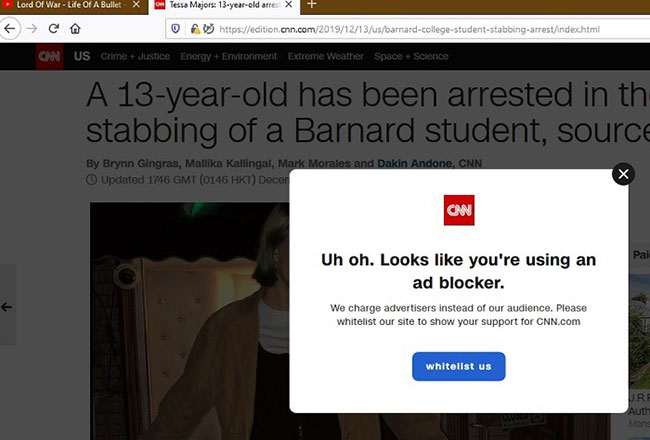Open a new browser tab

[x=312, y=5]
